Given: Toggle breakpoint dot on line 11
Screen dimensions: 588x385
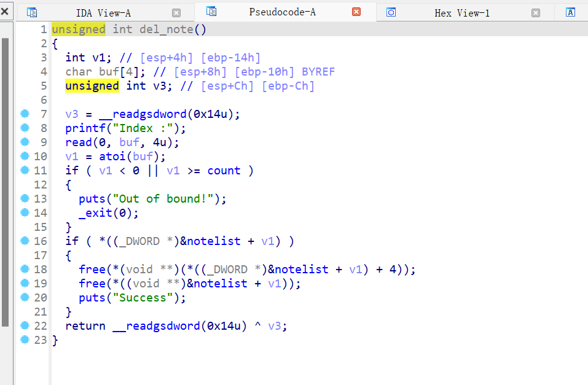Looking at the screenshot, I should [25, 170].
